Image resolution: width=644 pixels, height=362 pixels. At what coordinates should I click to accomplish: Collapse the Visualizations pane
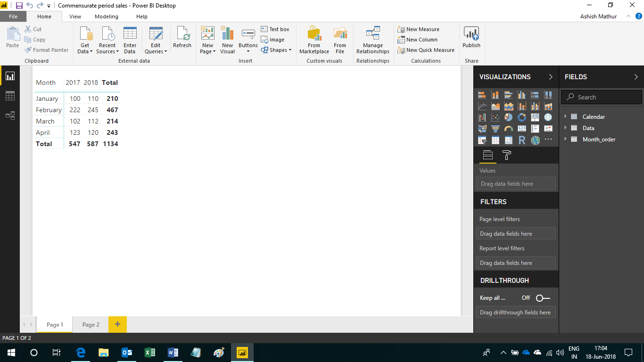click(551, 77)
